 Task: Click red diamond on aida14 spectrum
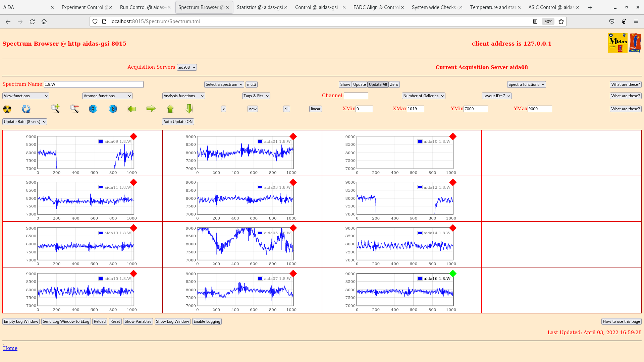(453, 228)
